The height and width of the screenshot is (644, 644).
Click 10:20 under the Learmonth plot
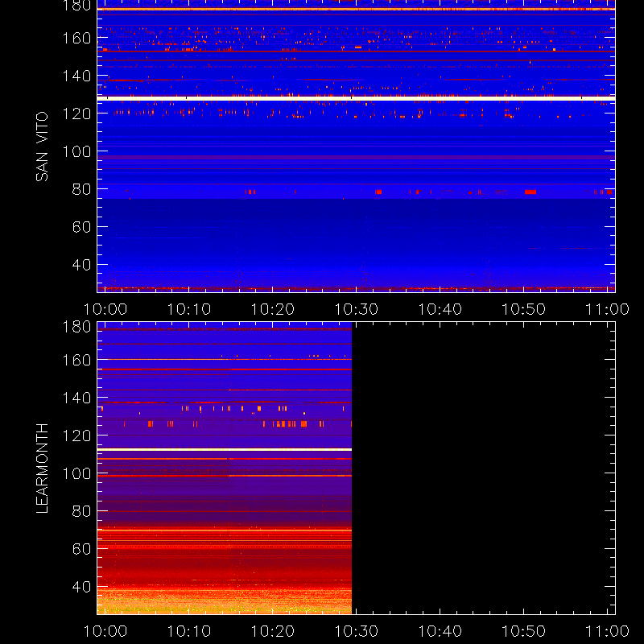[x=273, y=631]
